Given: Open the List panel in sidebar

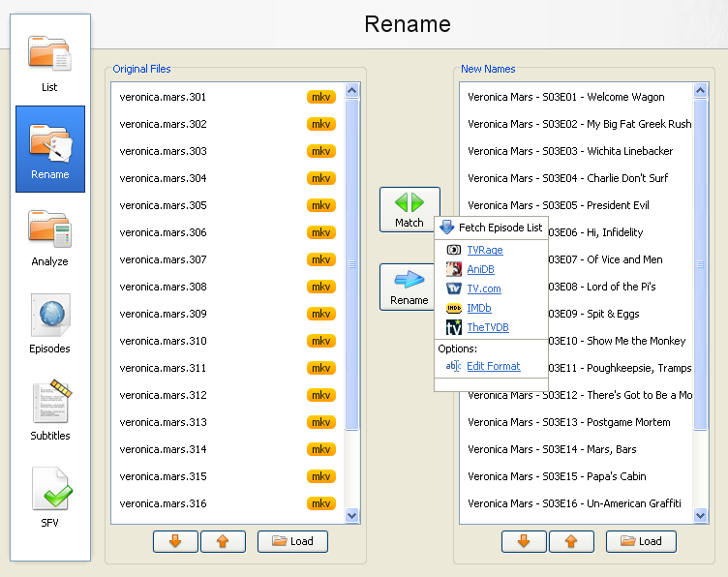Looking at the screenshot, I should coord(49,63).
